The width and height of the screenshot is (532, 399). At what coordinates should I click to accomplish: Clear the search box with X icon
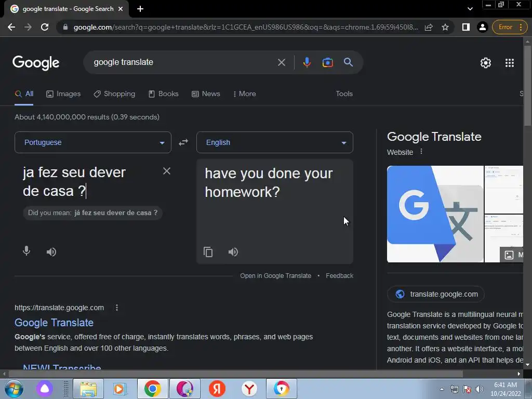click(x=281, y=62)
